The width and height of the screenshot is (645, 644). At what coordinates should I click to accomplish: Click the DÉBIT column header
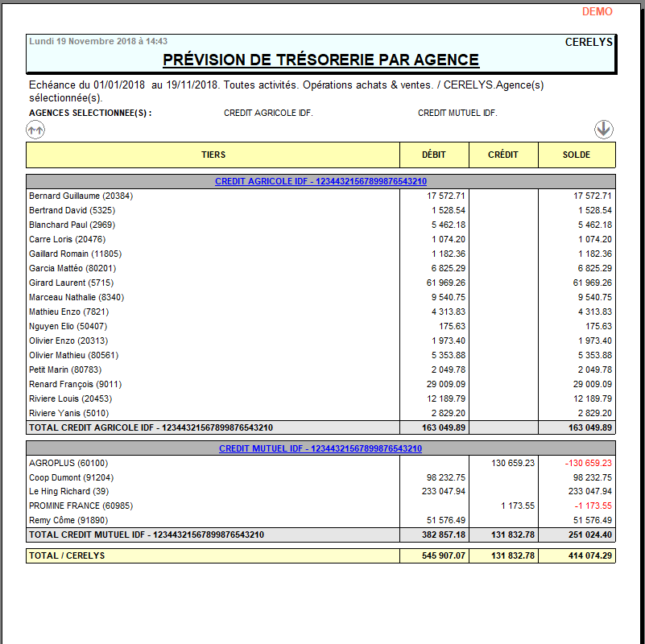click(x=433, y=155)
